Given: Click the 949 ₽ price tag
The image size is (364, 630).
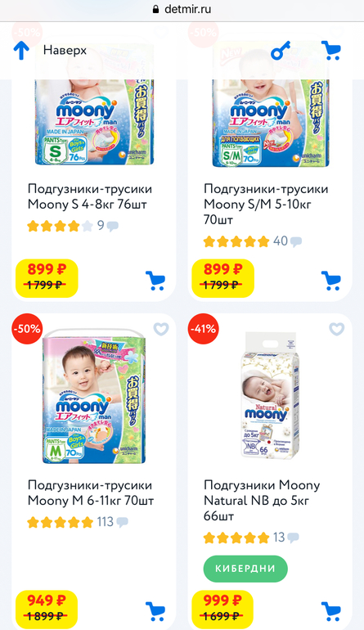Looking at the screenshot, I should coord(47,606).
